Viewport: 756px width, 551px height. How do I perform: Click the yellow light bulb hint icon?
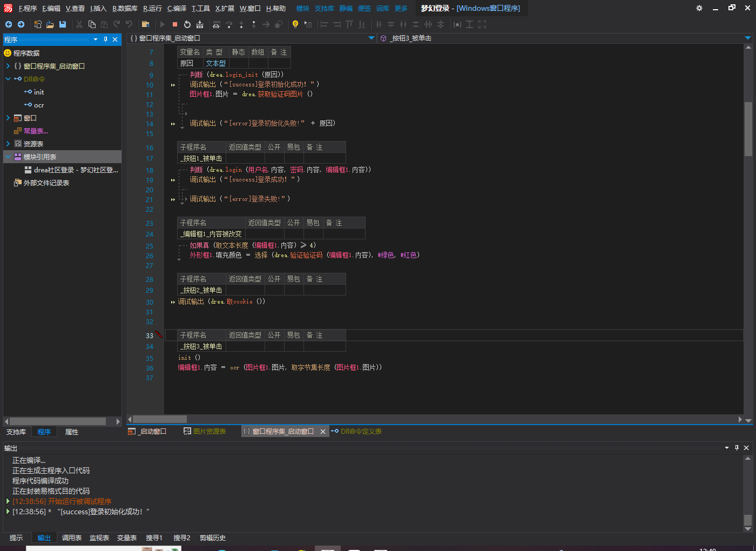(295, 24)
